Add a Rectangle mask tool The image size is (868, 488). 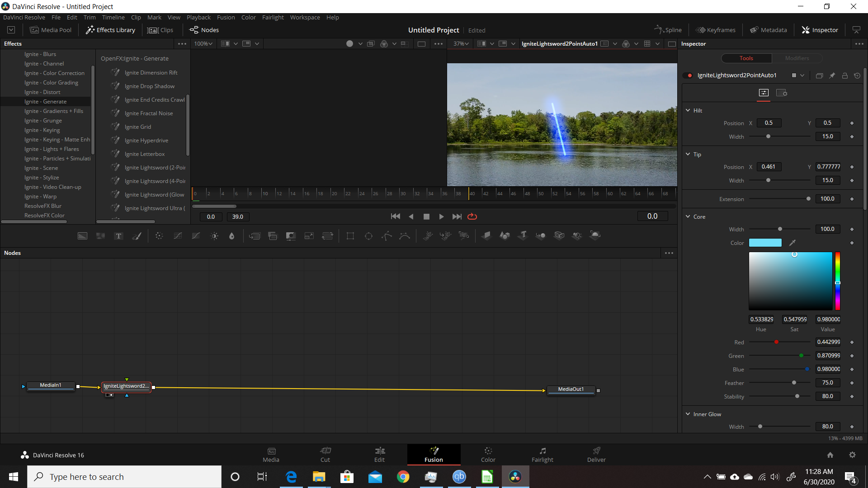[350, 236]
